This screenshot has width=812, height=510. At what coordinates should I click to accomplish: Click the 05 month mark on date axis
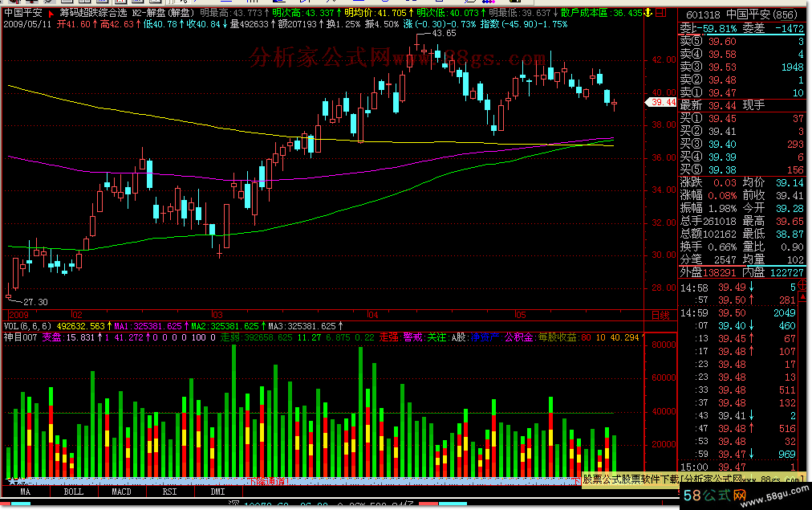521,315
